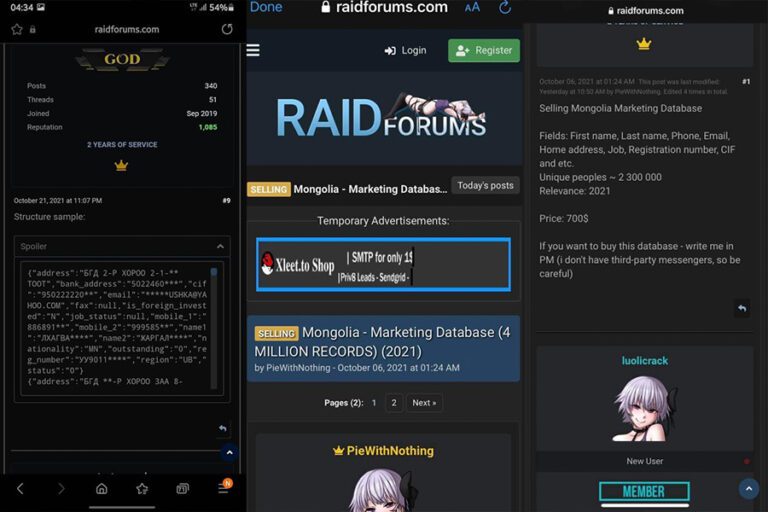
Task: Select page 1 in pagination
Action: coord(374,403)
